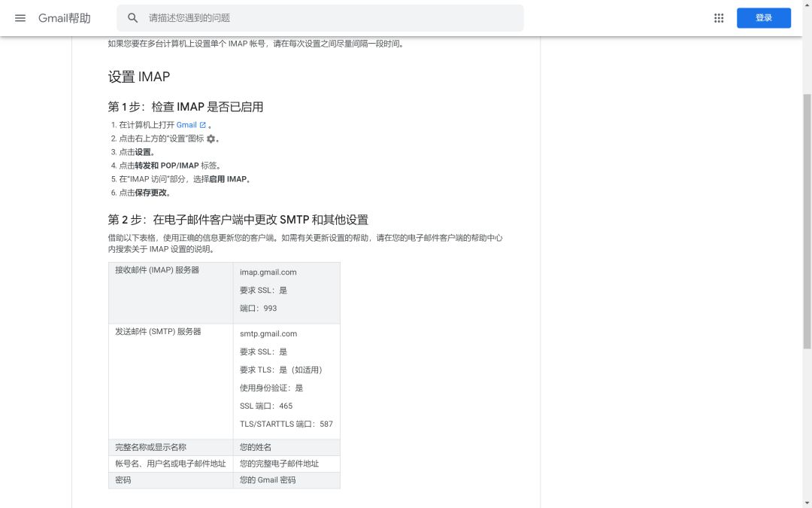Screen dimensions: 812x508
Task: Click the TLS/STARTTLS 端口：587 line
Action: click(x=286, y=424)
